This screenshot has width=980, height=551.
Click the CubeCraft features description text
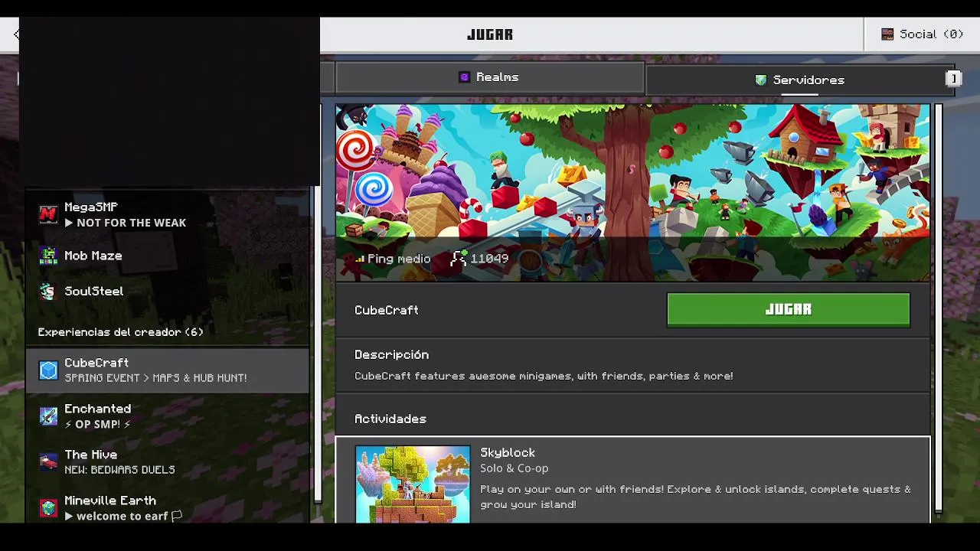coord(544,377)
